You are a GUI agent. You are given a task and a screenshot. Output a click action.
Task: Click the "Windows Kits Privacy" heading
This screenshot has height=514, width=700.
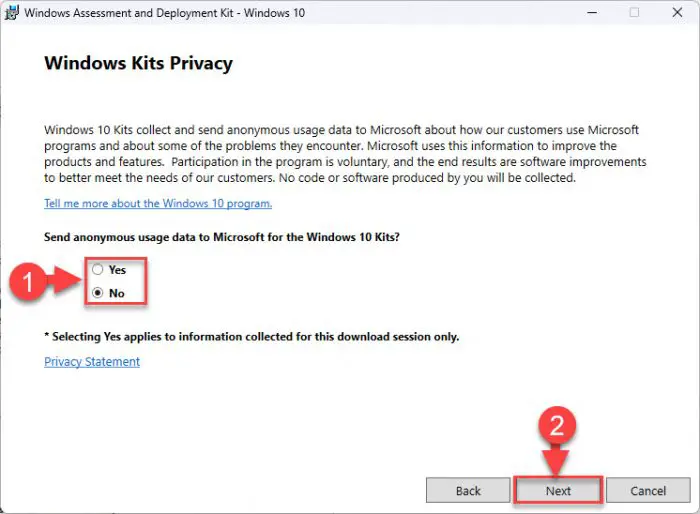tap(138, 63)
